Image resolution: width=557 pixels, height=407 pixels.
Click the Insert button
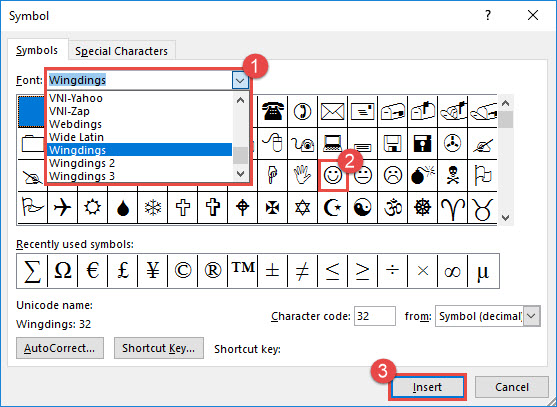(x=427, y=387)
